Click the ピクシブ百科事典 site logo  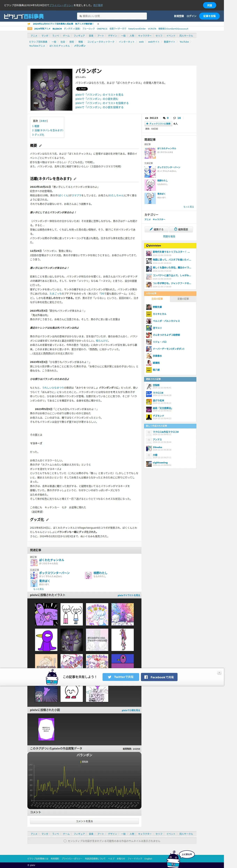click(24, 16)
